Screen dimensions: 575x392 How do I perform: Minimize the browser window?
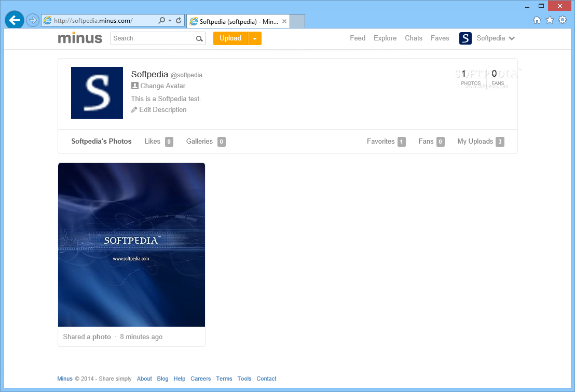[527, 6]
